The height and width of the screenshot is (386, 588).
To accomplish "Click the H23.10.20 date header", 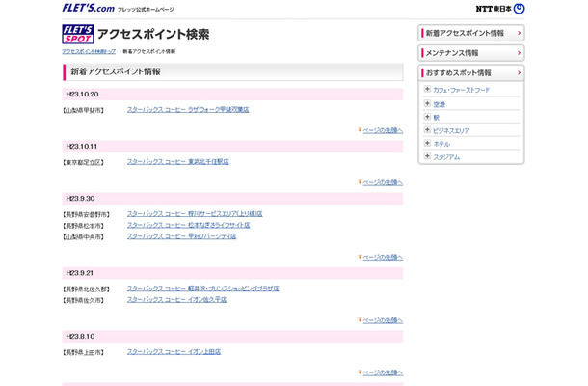I will coord(232,95).
